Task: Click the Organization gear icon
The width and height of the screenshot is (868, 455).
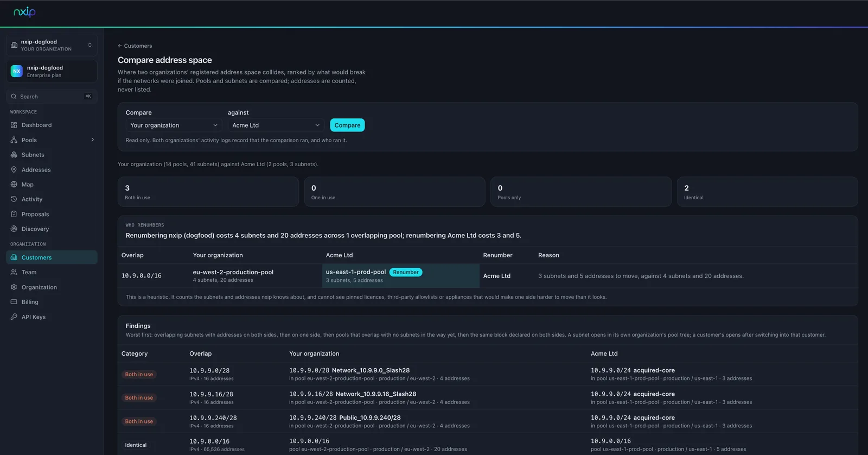Action: pyautogui.click(x=14, y=287)
